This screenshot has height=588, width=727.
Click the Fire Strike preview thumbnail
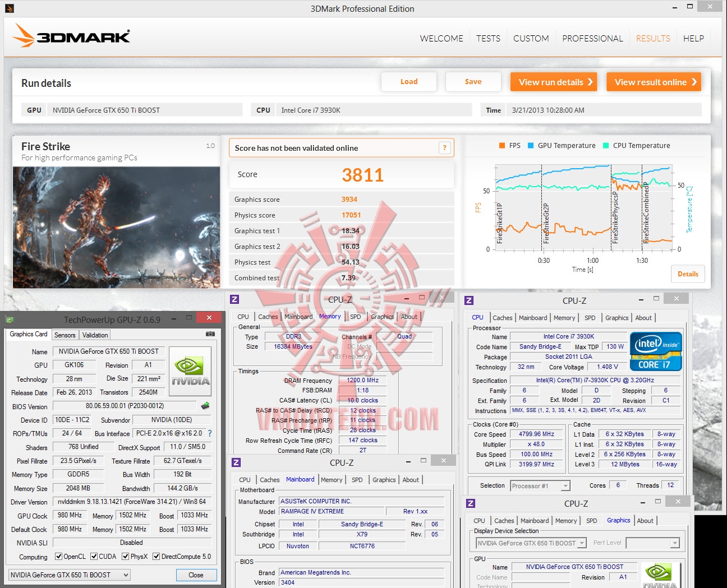point(117,228)
